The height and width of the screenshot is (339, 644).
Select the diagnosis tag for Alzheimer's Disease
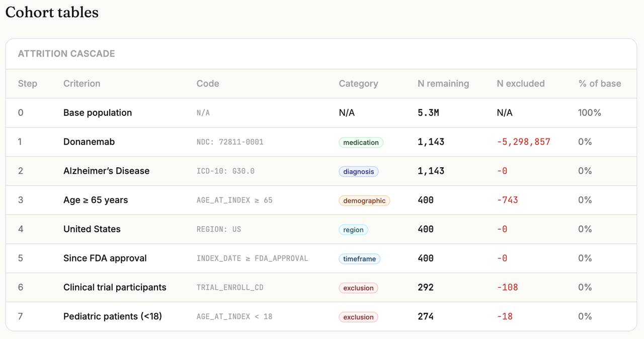[358, 172]
